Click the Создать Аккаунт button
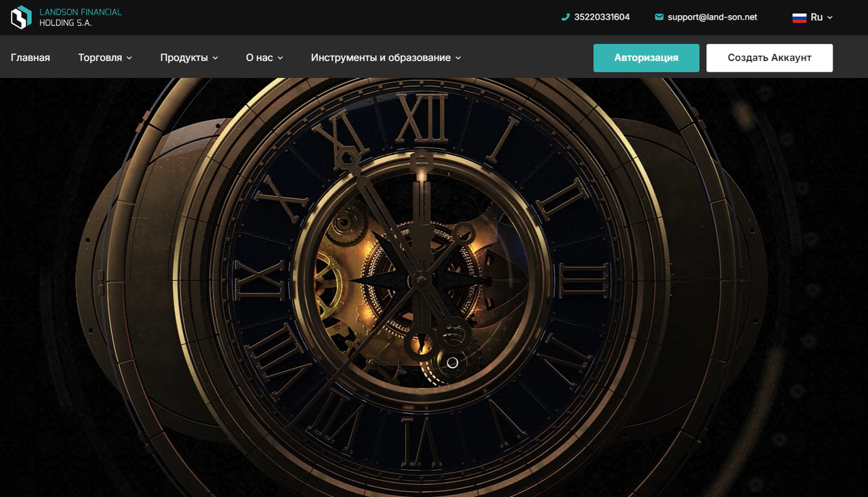Viewport: 868px width, 497px height. pyautogui.click(x=770, y=58)
